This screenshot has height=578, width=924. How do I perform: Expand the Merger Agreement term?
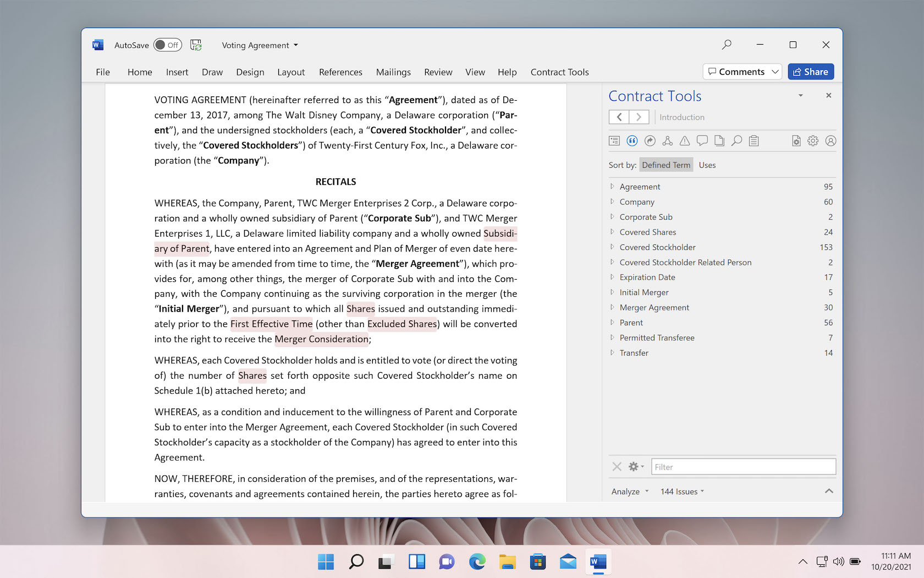coord(612,307)
